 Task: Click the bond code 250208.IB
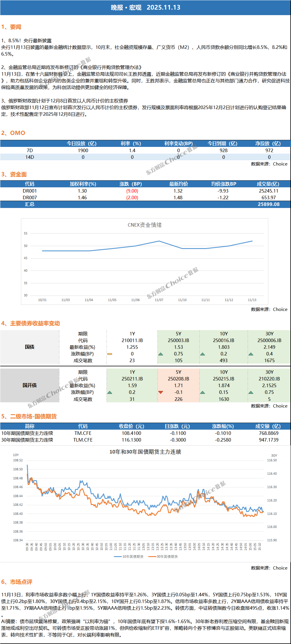(x=178, y=379)
